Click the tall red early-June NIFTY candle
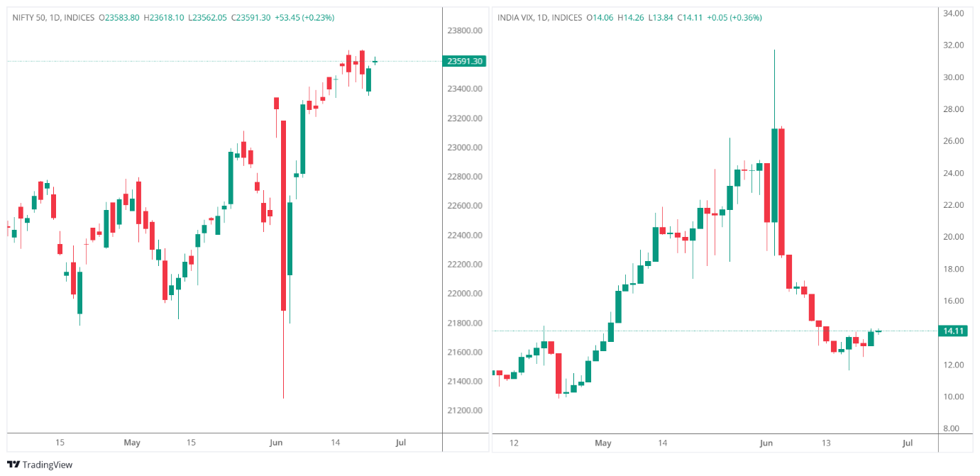This screenshot has height=476, width=980. pyautogui.click(x=283, y=215)
